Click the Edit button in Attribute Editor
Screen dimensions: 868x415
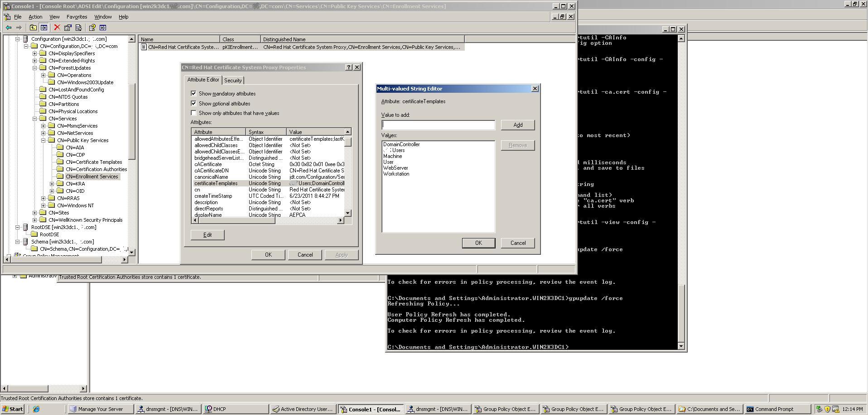[207, 235]
